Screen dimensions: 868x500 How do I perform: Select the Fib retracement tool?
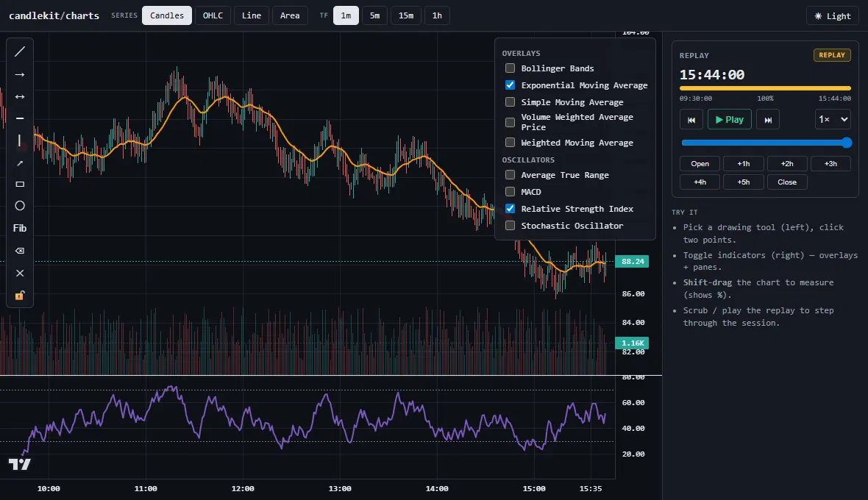coord(20,228)
